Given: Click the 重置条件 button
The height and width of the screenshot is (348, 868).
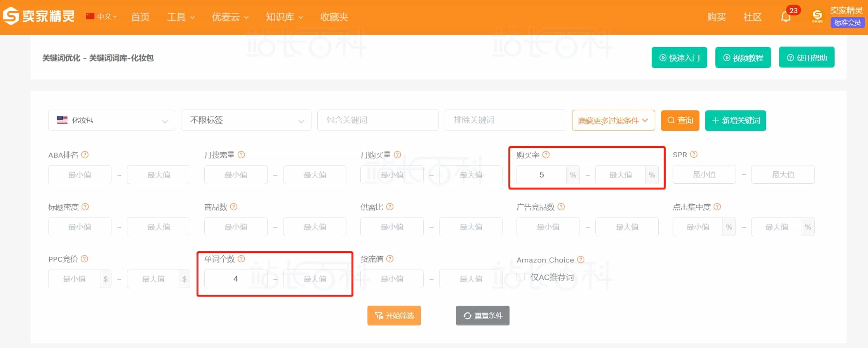Looking at the screenshot, I should point(483,315).
